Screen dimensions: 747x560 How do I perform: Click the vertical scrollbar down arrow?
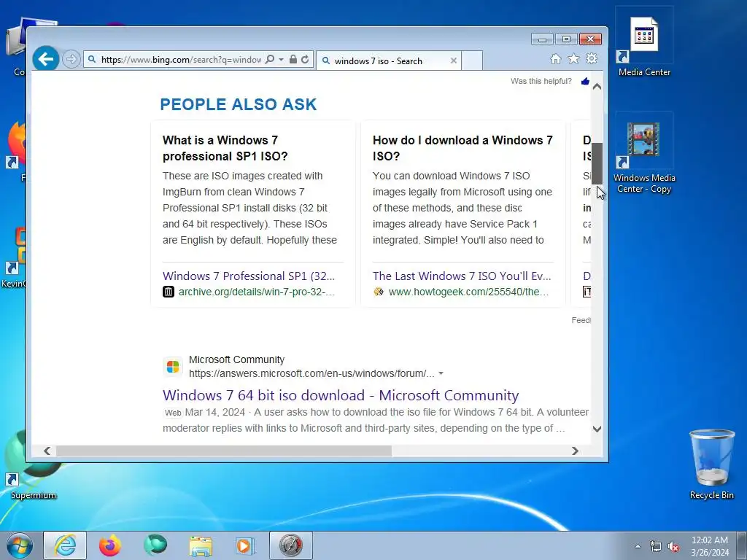click(597, 429)
